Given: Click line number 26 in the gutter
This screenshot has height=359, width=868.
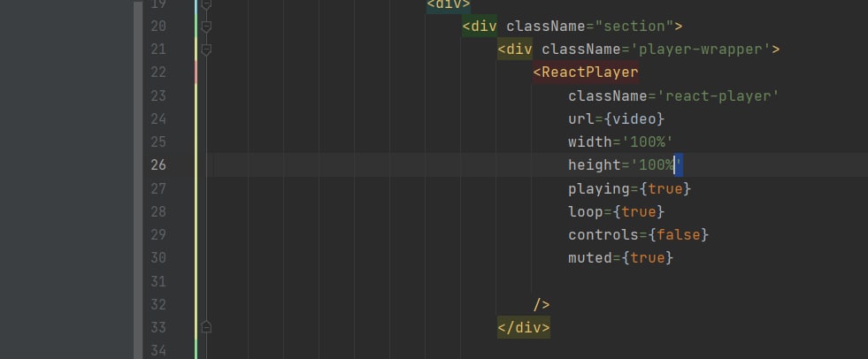Looking at the screenshot, I should click(158, 164).
